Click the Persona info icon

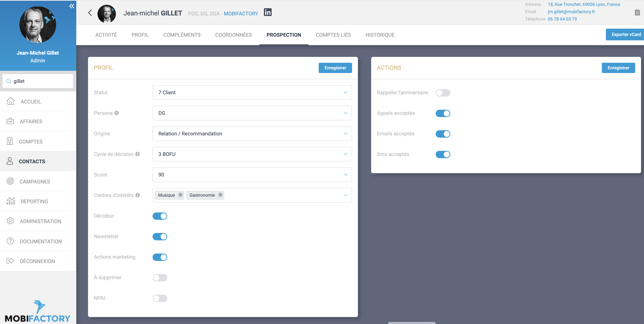pyautogui.click(x=116, y=113)
